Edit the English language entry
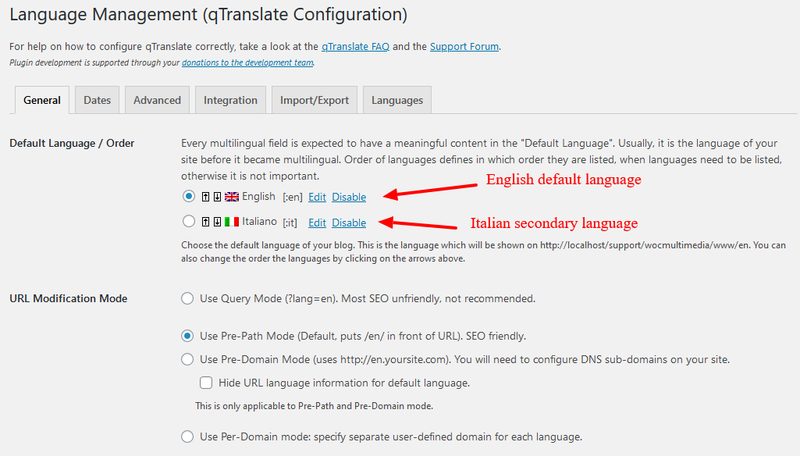 coord(317,197)
